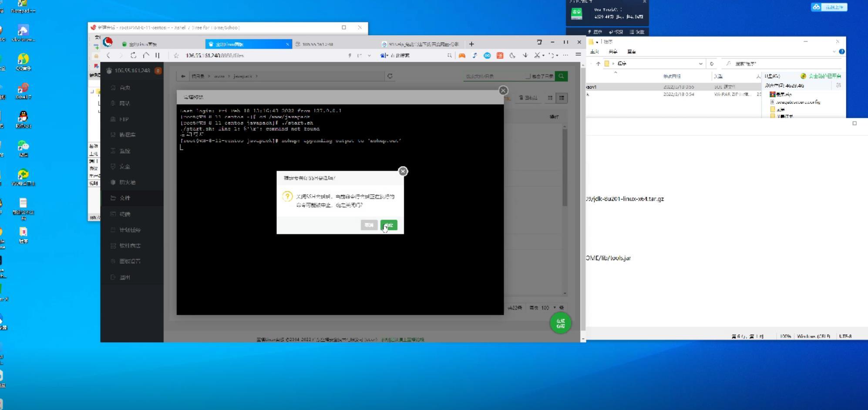This screenshot has height=410, width=868.
Task: Click the browser back arrow
Action: tap(108, 55)
